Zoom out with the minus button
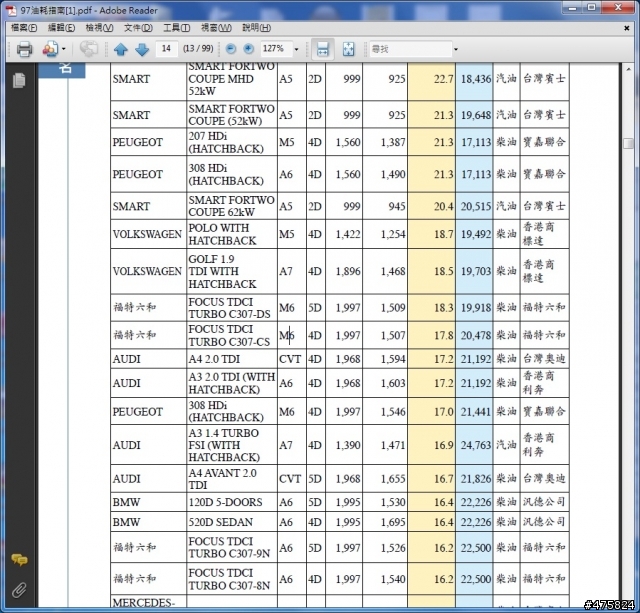Viewport: 640px width, 613px height. [x=231, y=49]
